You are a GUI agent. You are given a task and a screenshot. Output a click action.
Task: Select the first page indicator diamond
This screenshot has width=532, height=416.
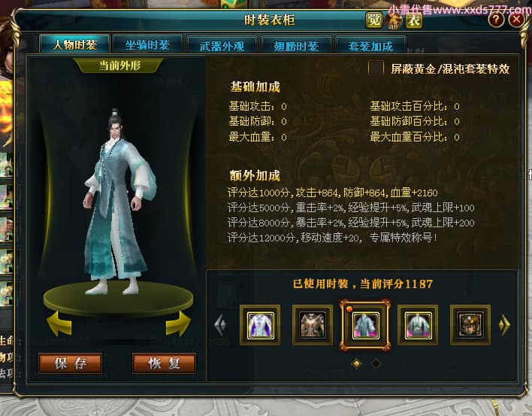tap(357, 363)
